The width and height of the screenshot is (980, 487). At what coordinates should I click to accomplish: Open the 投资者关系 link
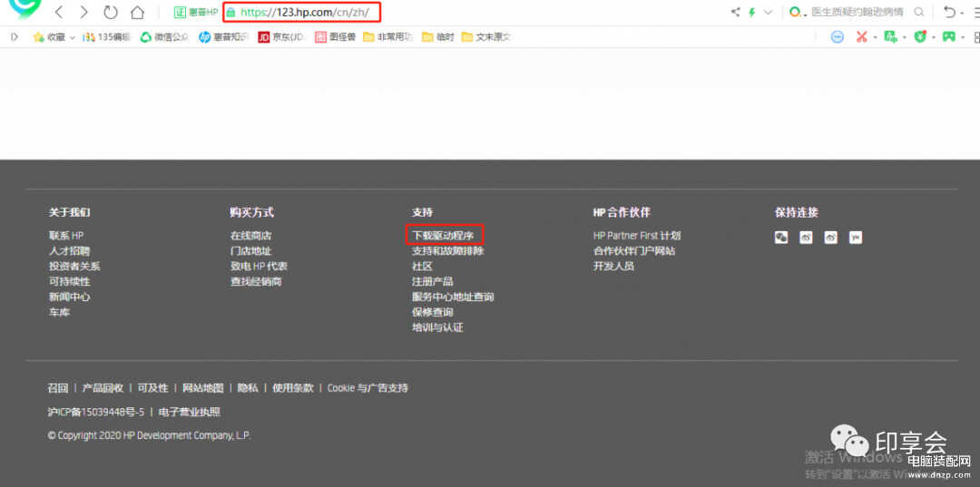click(74, 266)
